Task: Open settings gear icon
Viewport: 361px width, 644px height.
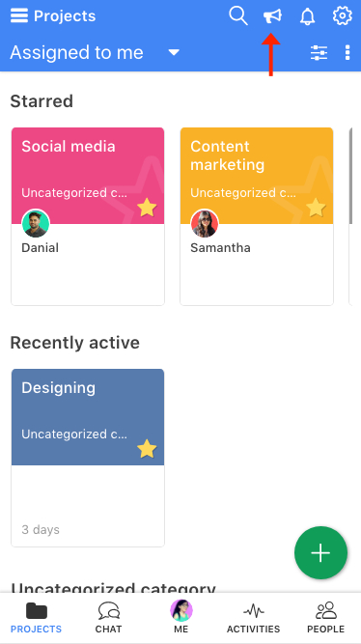Action: coord(342,16)
